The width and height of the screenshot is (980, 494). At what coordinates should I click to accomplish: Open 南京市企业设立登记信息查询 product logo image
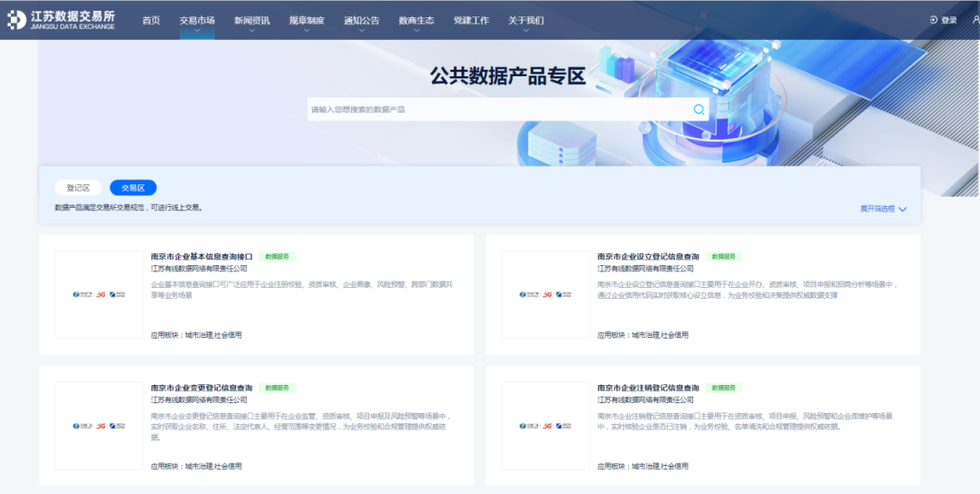click(x=545, y=294)
